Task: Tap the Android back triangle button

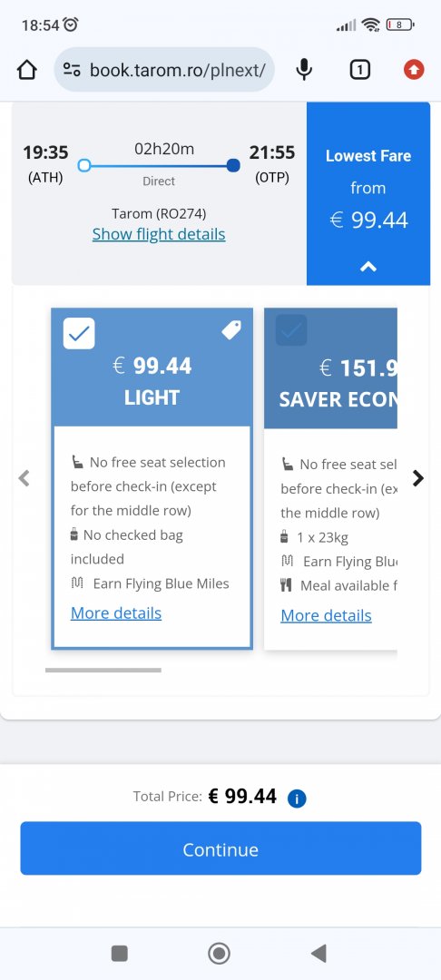Action: tap(318, 953)
